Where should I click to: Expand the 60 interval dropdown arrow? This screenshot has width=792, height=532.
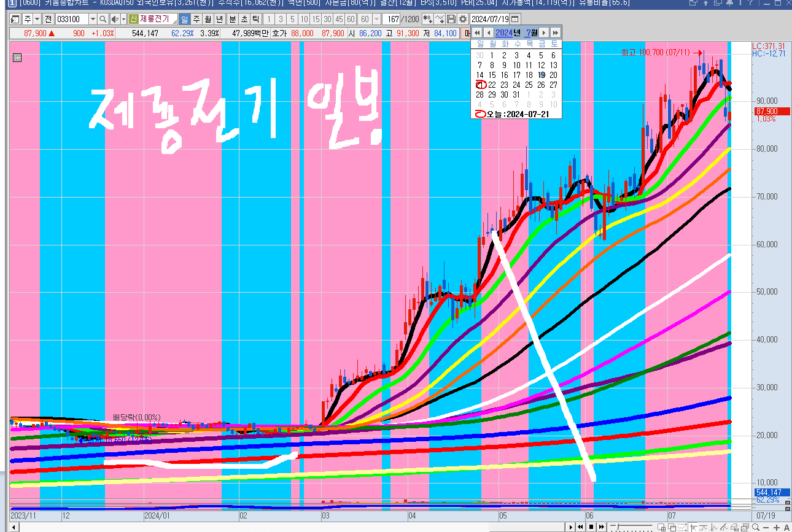coord(376,19)
